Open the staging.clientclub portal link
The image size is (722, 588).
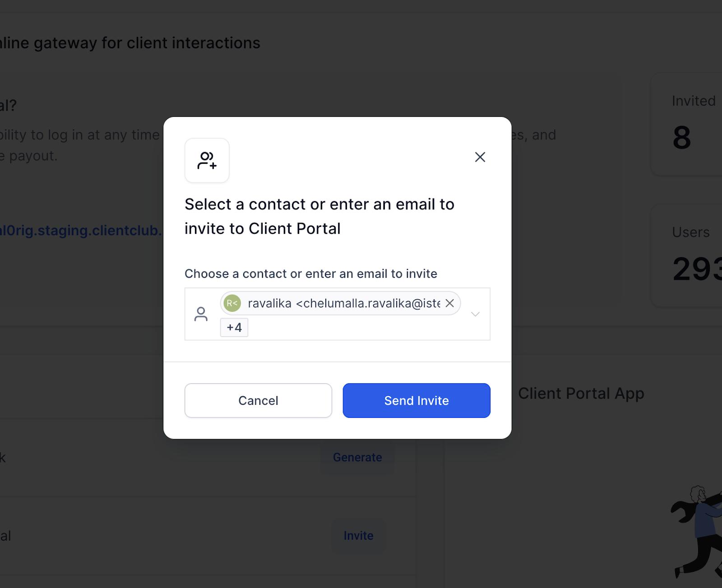[81, 230]
